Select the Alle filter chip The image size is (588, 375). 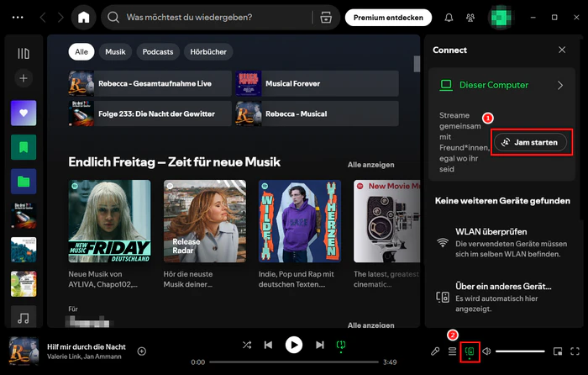tap(81, 52)
